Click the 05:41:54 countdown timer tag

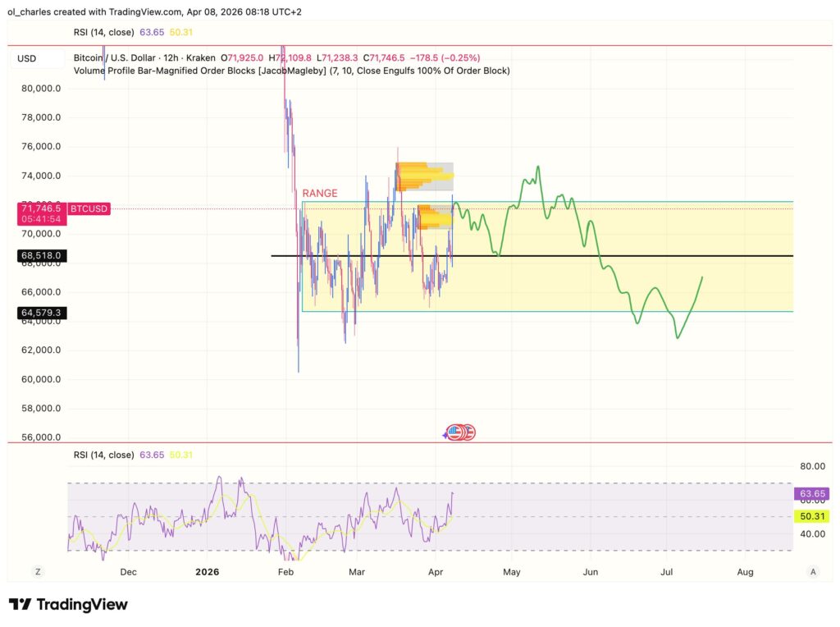(x=41, y=219)
